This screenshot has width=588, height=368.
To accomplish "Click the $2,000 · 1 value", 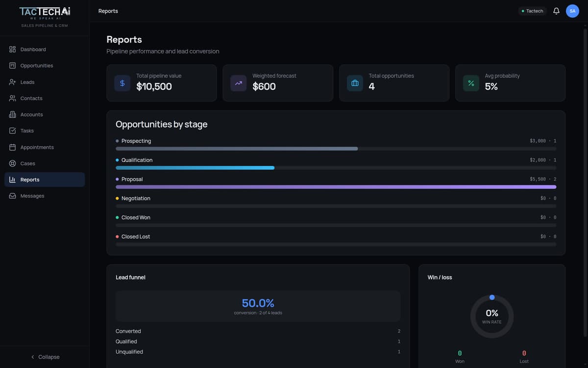I will click(x=543, y=160).
